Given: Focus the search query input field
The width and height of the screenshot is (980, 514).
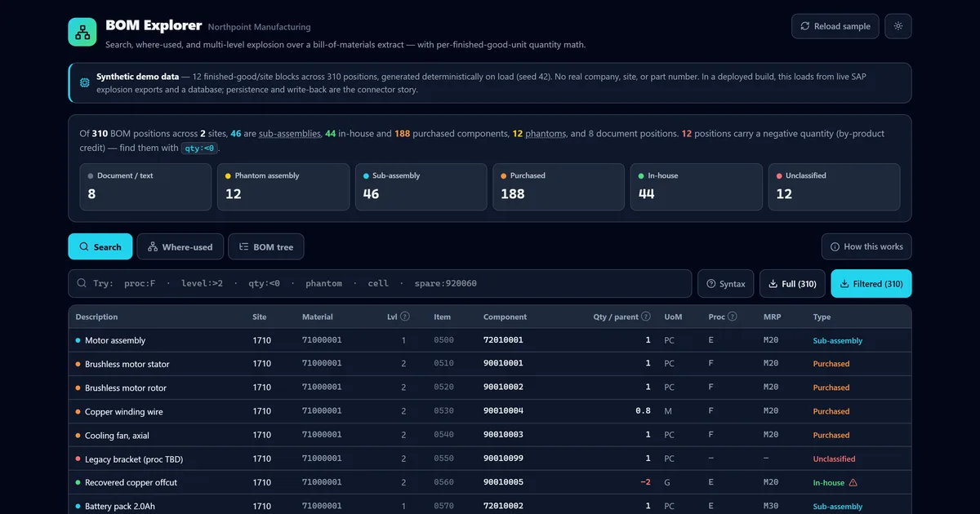Looking at the screenshot, I should 380,284.
